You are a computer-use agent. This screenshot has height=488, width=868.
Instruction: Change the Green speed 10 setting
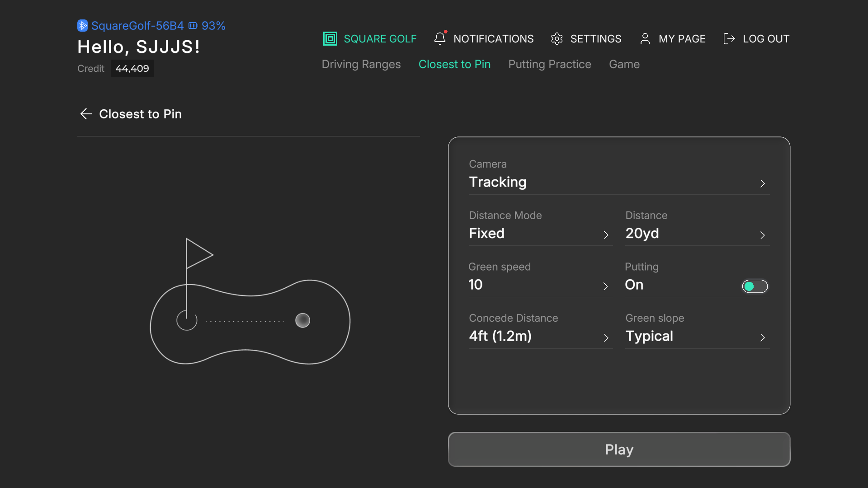pos(541,279)
